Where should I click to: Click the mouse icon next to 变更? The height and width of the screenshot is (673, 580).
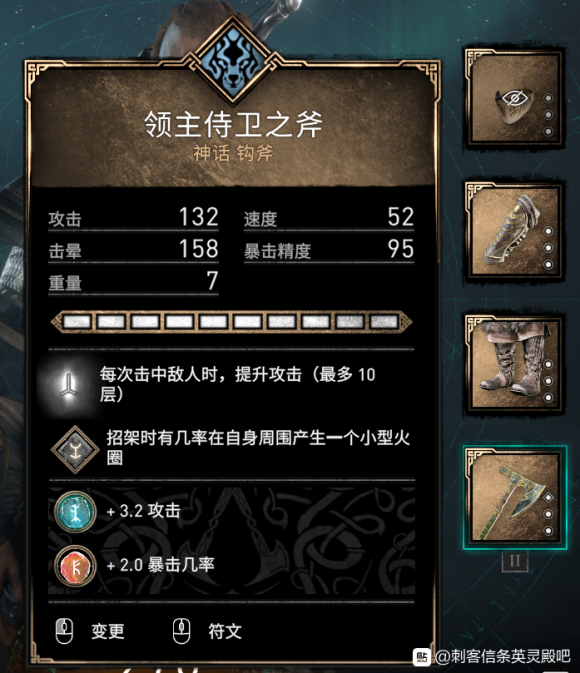[x=64, y=631]
